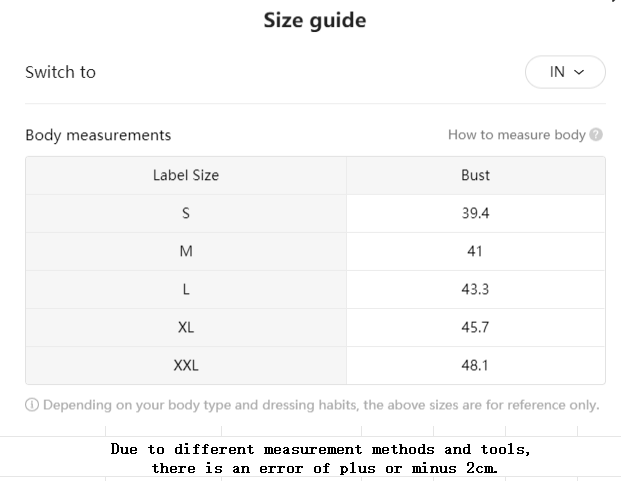This screenshot has width=621, height=481.
Task: Click the S size row label
Action: pos(186,213)
